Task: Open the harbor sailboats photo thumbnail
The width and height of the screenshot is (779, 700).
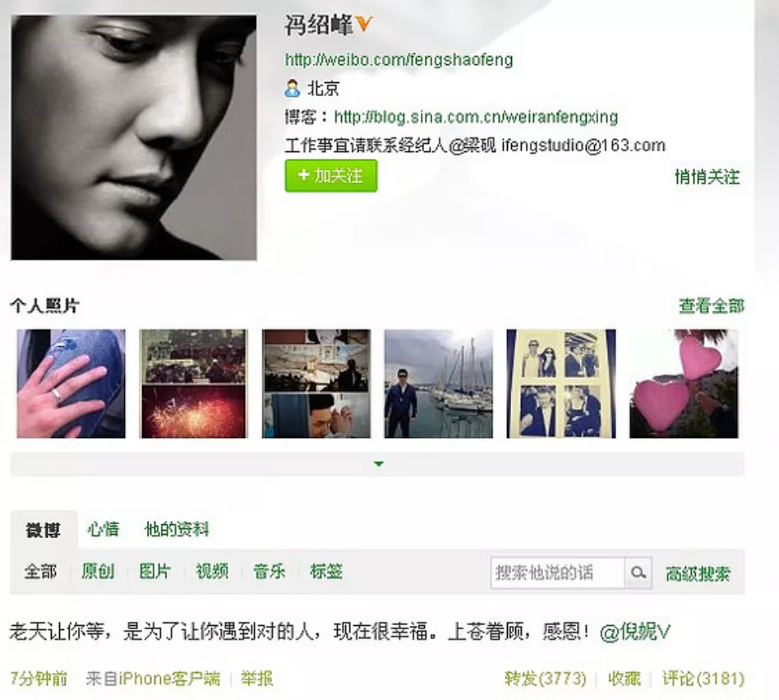Action: pyautogui.click(x=439, y=384)
